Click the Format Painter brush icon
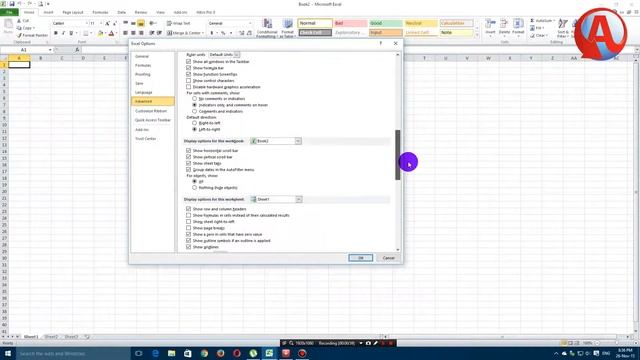Image resolution: width=640 pixels, height=360 pixels. pos(19,36)
